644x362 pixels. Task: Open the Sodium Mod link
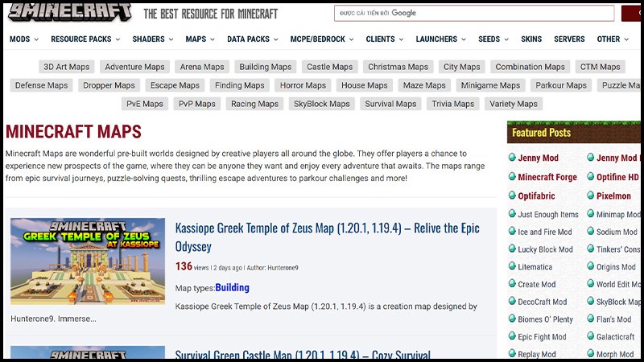pyautogui.click(x=617, y=232)
